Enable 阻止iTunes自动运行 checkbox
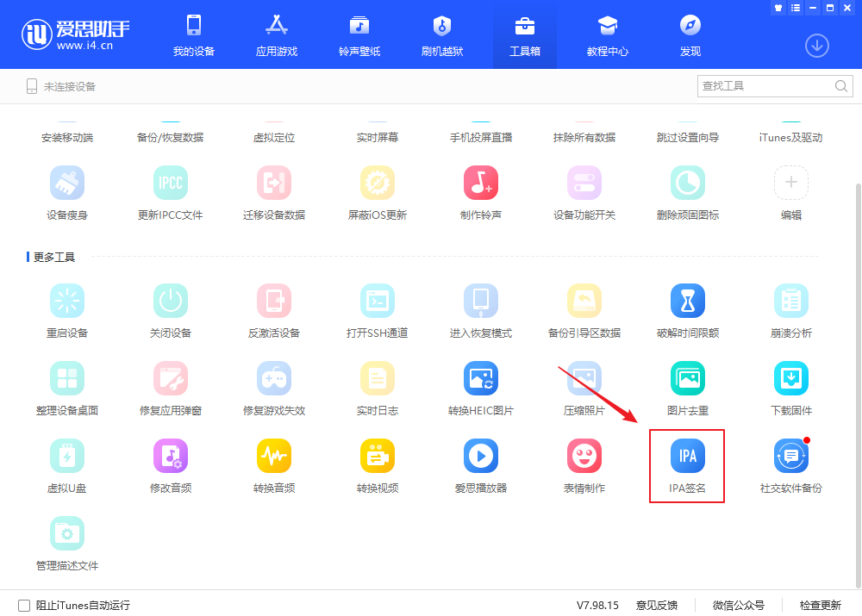 click(24, 606)
